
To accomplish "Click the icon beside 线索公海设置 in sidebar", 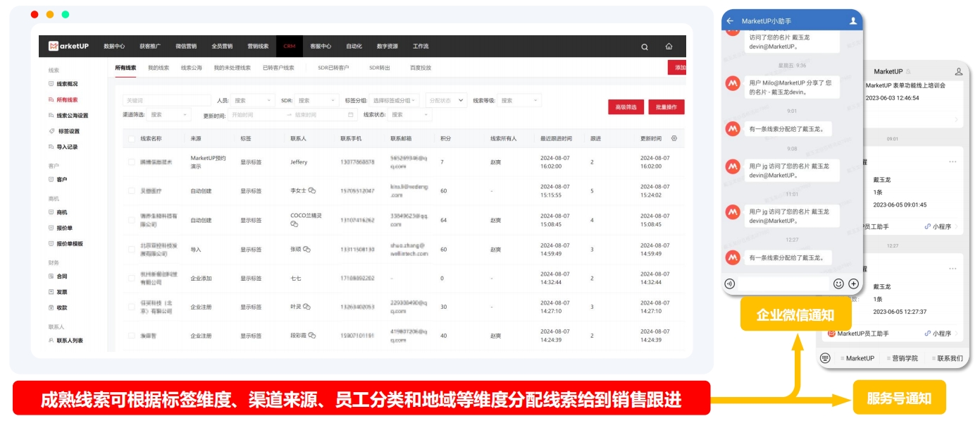I will [51, 116].
